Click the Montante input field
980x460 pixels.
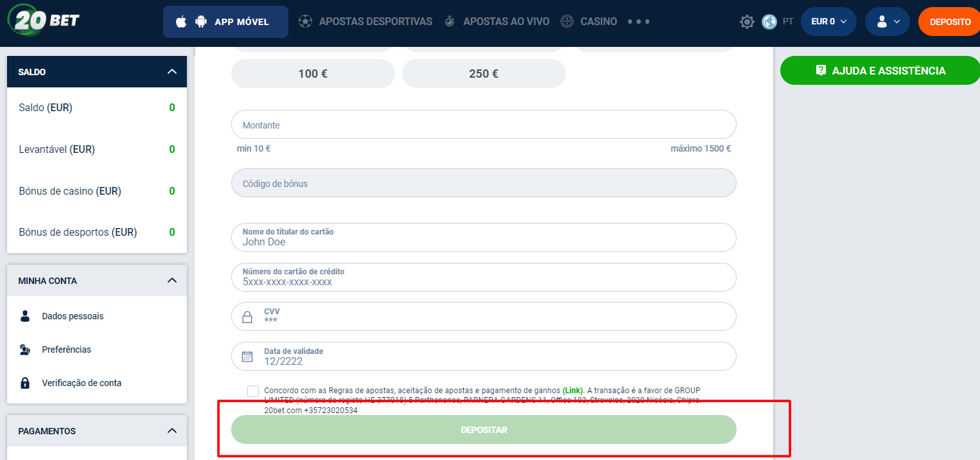(x=484, y=125)
